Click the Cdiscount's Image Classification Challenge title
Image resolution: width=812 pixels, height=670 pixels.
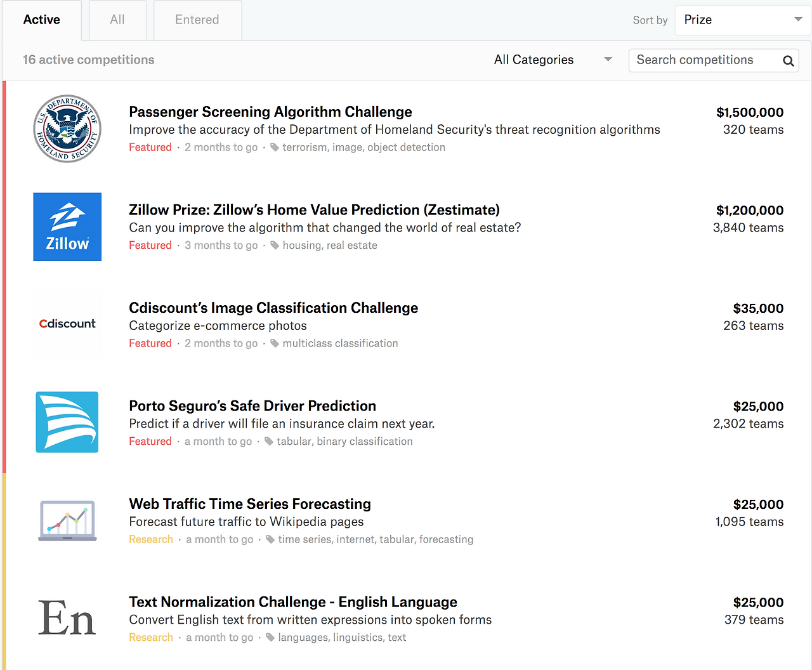click(x=273, y=308)
